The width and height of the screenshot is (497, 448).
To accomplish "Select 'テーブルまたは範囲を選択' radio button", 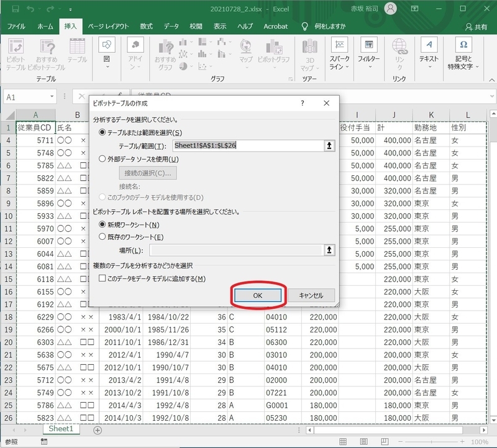I will (x=102, y=132).
